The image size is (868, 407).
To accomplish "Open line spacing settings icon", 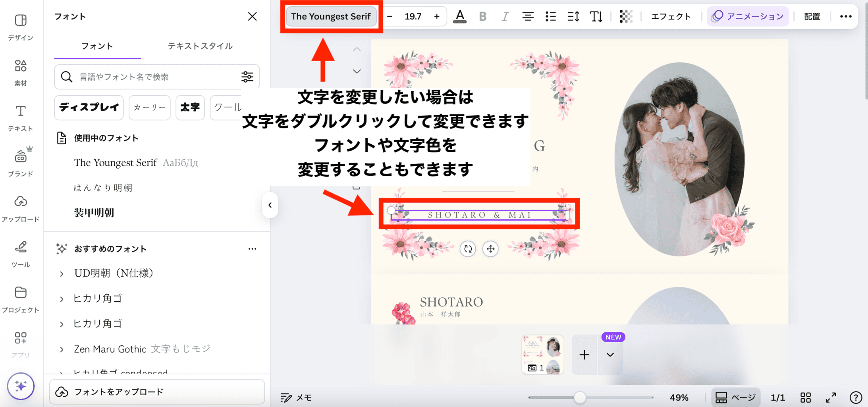I will (x=573, y=16).
